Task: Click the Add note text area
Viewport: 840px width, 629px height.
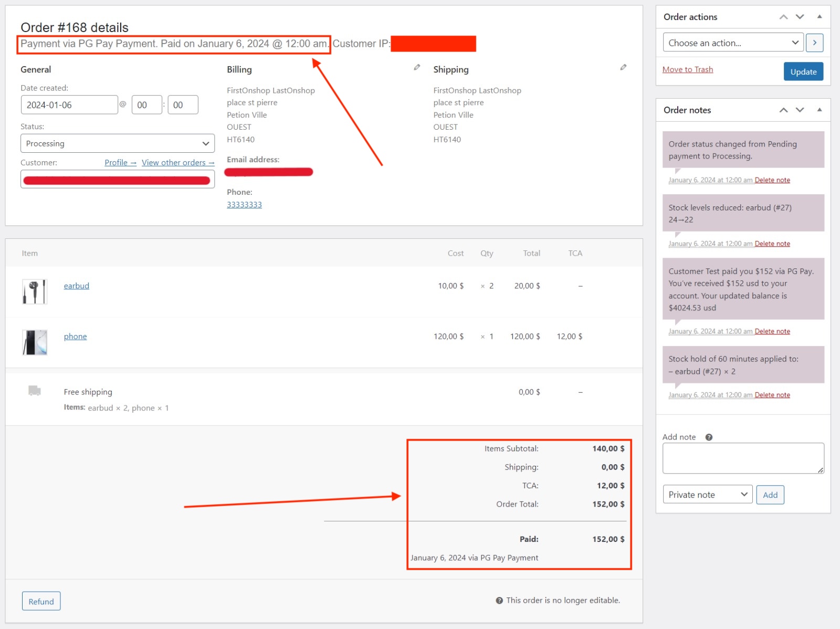Action: point(743,458)
